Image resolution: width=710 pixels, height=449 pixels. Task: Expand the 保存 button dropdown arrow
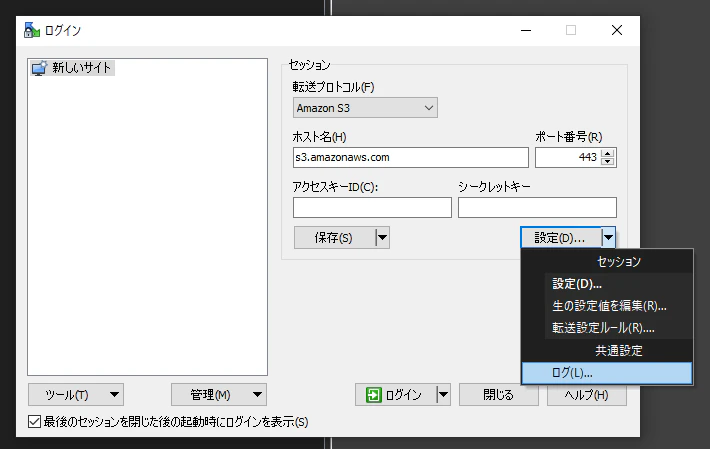pyautogui.click(x=383, y=238)
